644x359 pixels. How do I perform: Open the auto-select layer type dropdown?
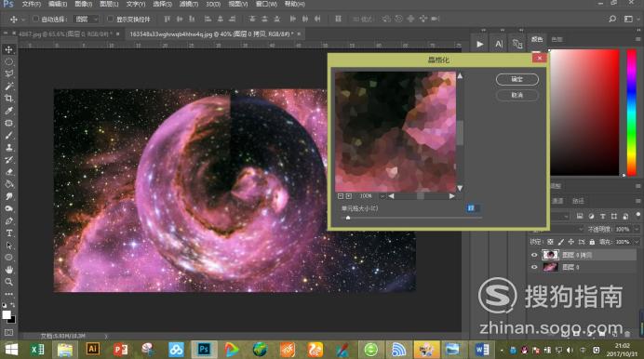[87, 19]
